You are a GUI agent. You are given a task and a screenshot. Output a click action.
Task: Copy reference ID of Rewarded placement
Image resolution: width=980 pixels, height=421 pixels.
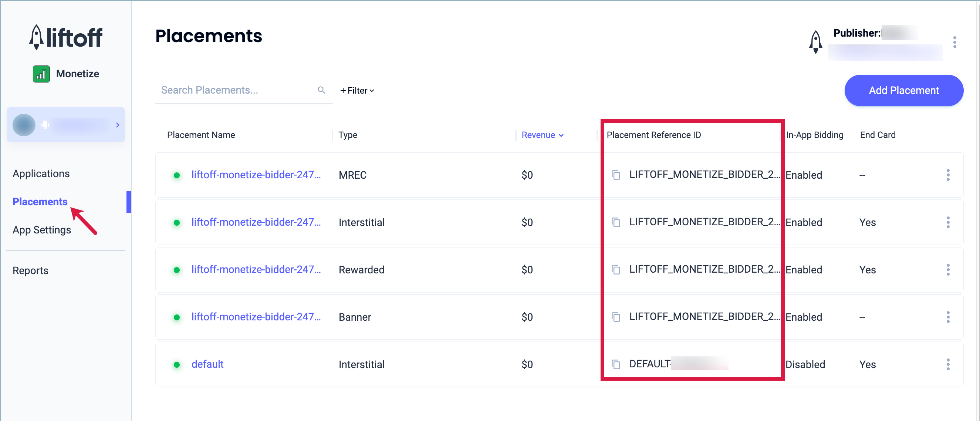pos(616,270)
